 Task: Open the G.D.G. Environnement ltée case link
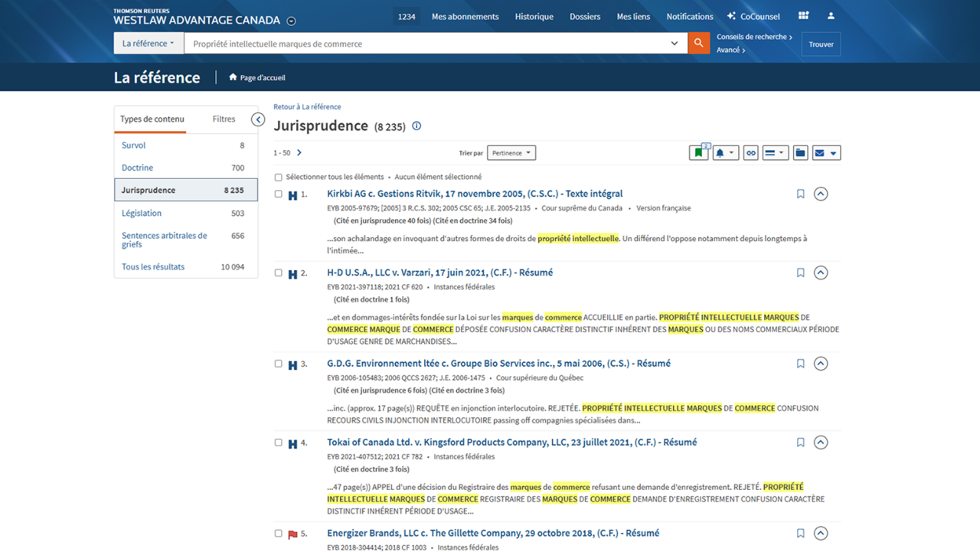pos(498,364)
